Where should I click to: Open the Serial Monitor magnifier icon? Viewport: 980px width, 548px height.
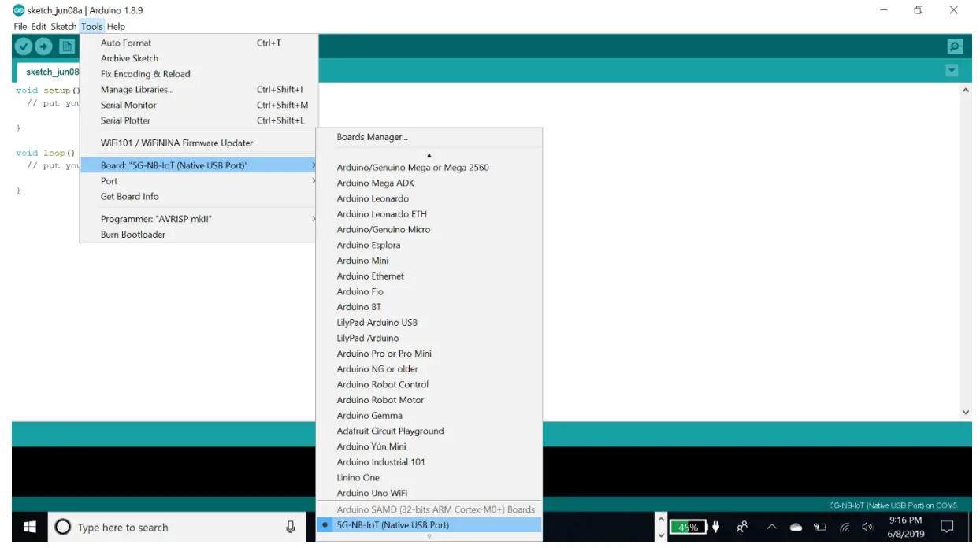point(954,46)
